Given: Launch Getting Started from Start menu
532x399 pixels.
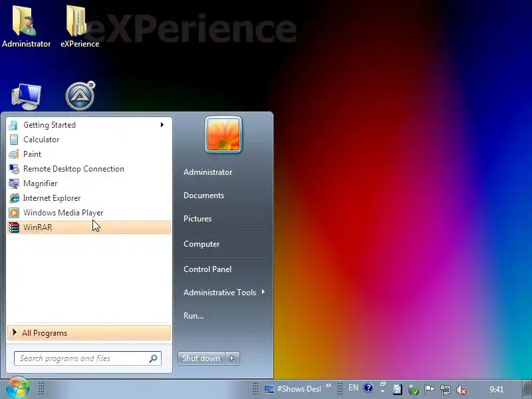Looking at the screenshot, I should click(89, 125).
